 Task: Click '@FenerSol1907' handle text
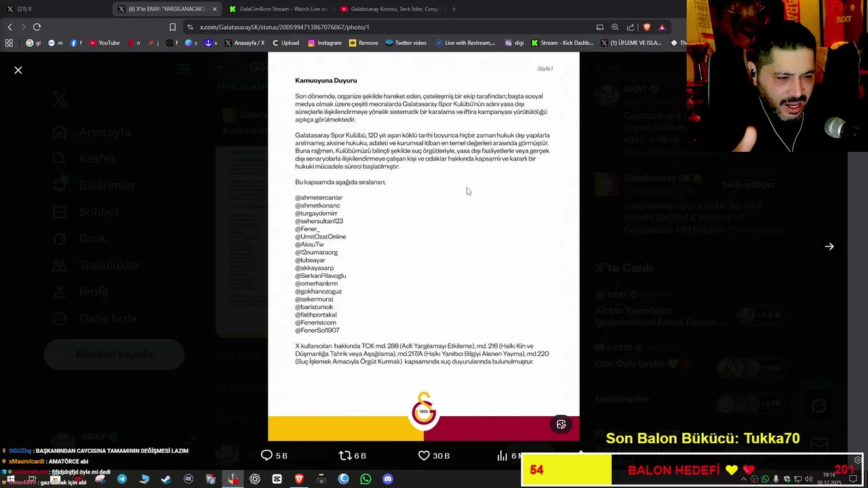tap(317, 330)
